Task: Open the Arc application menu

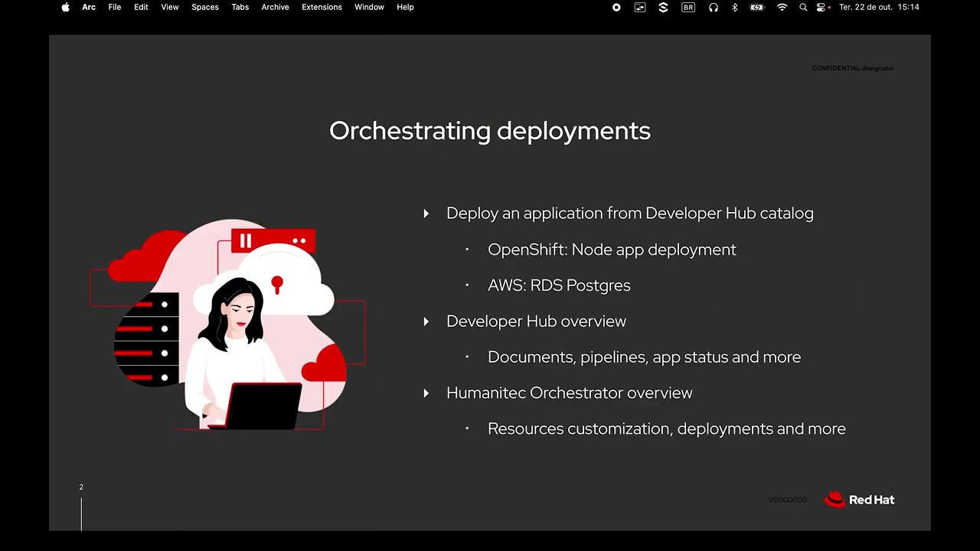Action: (x=89, y=7)
